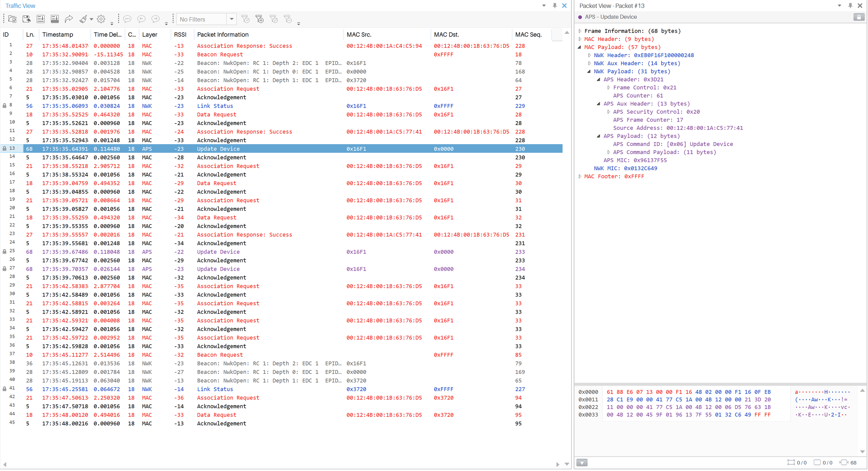
Task: Click the scroll-to-packet icon with down arrow
Action: (41, 19)
